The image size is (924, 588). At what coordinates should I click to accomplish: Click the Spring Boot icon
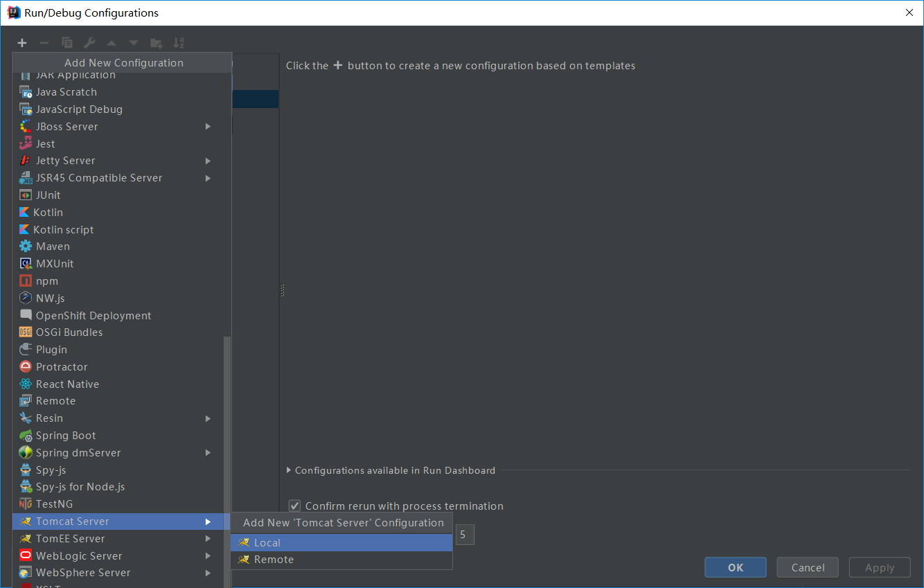tap(26, 436)
